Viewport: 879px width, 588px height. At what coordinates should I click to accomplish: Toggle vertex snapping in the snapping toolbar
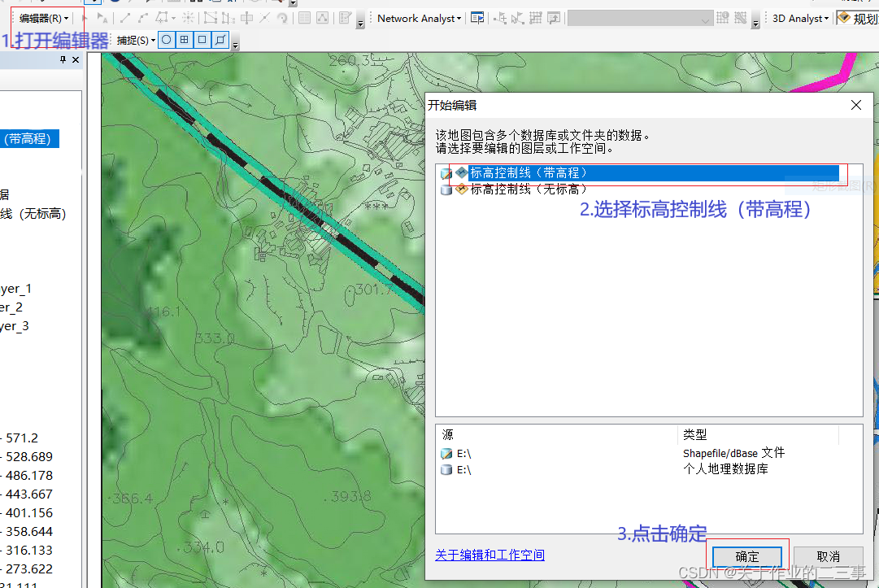point(201,39)
